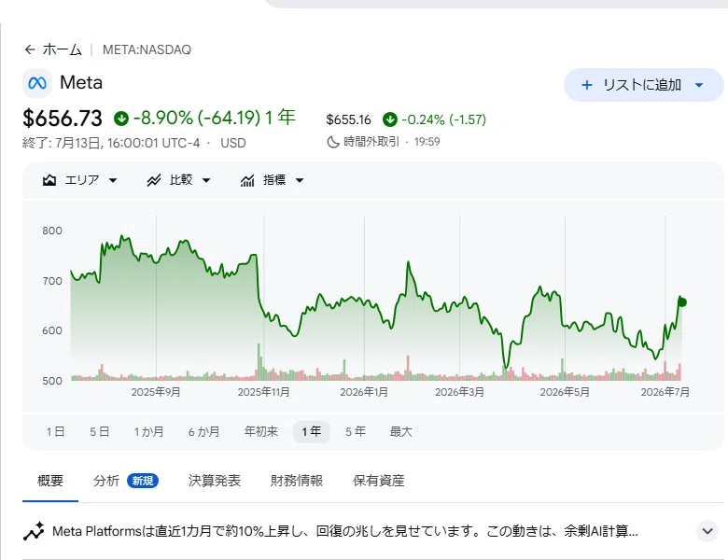Open the リストに追加 dropdown arrow

(699, 85)
